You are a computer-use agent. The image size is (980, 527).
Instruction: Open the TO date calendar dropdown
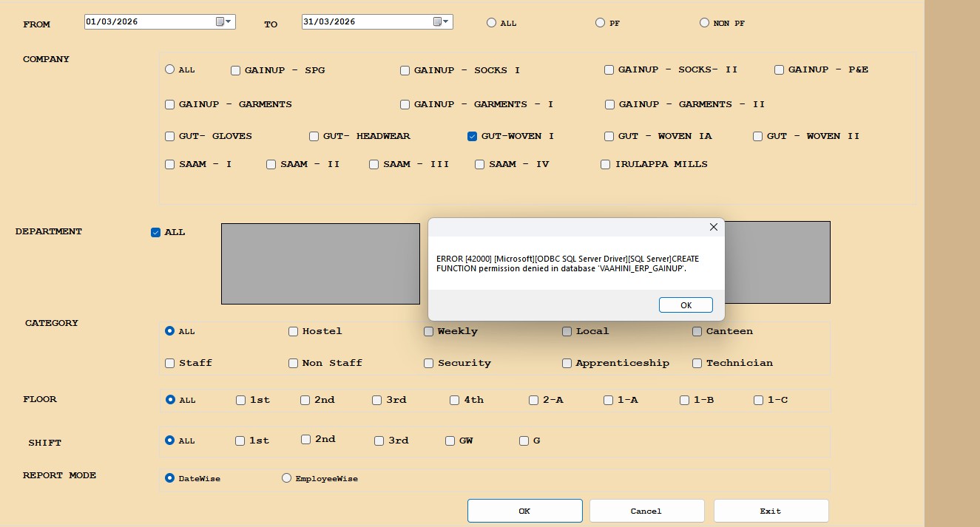click(x=442, y=22)
